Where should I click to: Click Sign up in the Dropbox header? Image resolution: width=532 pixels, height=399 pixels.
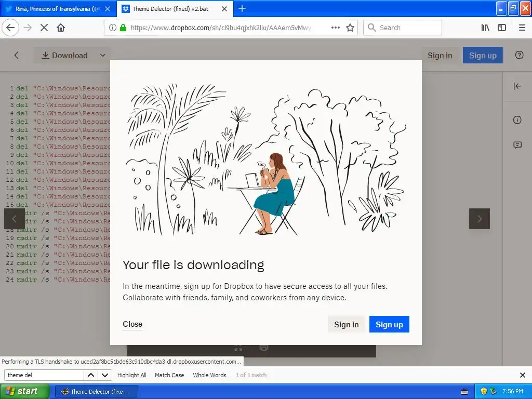(483, 55)
